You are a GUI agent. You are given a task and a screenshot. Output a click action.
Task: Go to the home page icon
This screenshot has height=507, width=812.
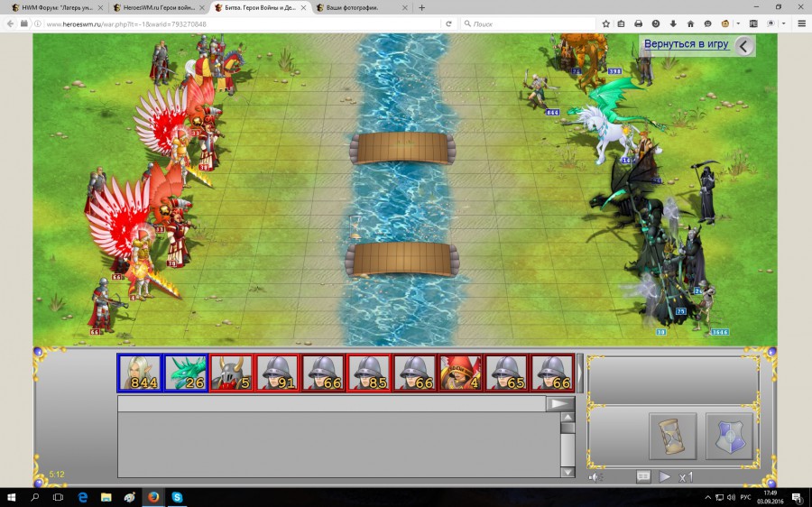[690, 23]
